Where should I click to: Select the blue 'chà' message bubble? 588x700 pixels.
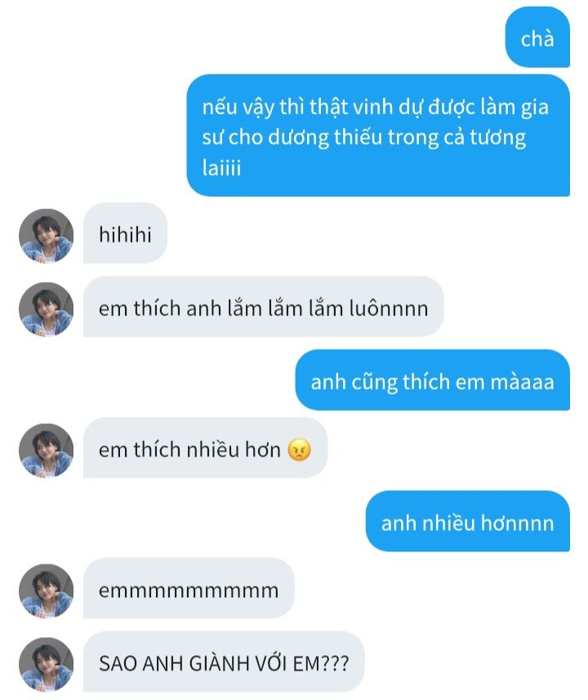pyautogui.click(x=537, y=38)
